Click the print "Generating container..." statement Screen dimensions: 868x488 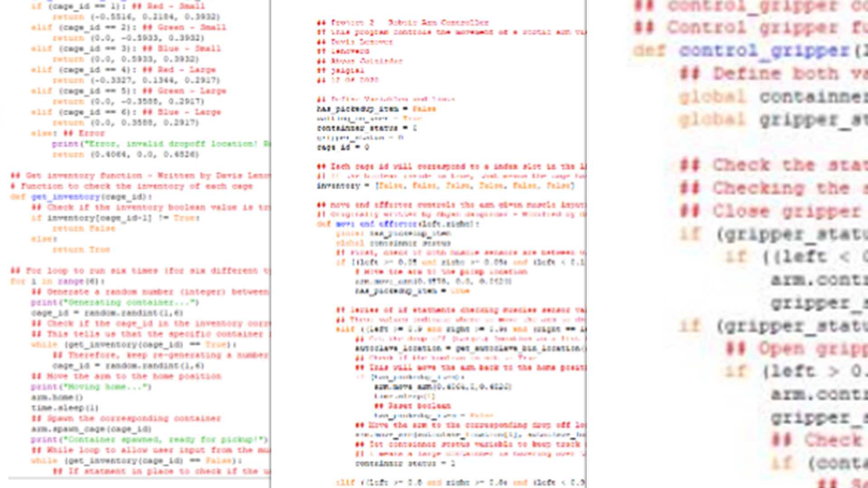click(115, 302)
